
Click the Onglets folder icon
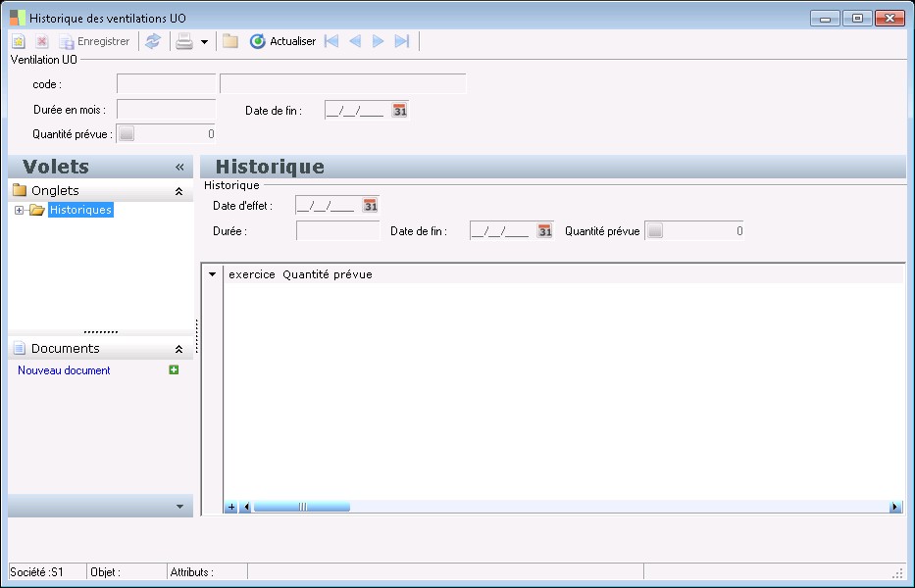20,190
